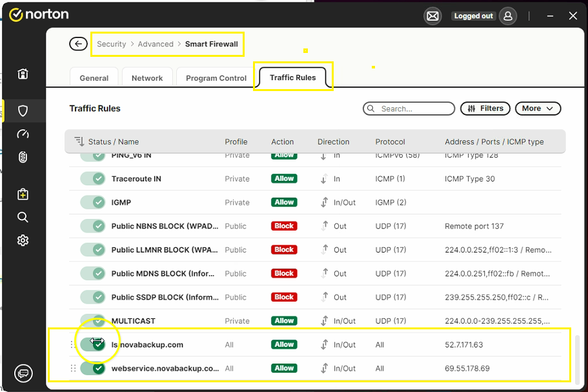The image size is (588, 392).
Task: Expand the More dropdown
Action: (538, 108)
